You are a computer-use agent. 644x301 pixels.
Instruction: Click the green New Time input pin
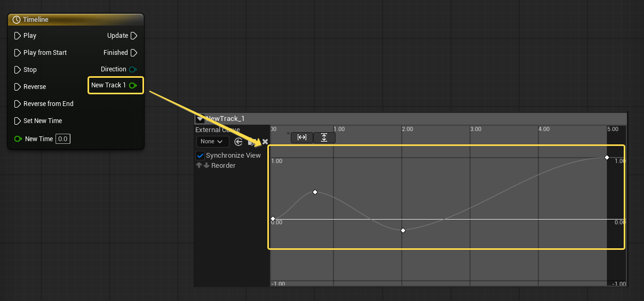pos(18,139)
